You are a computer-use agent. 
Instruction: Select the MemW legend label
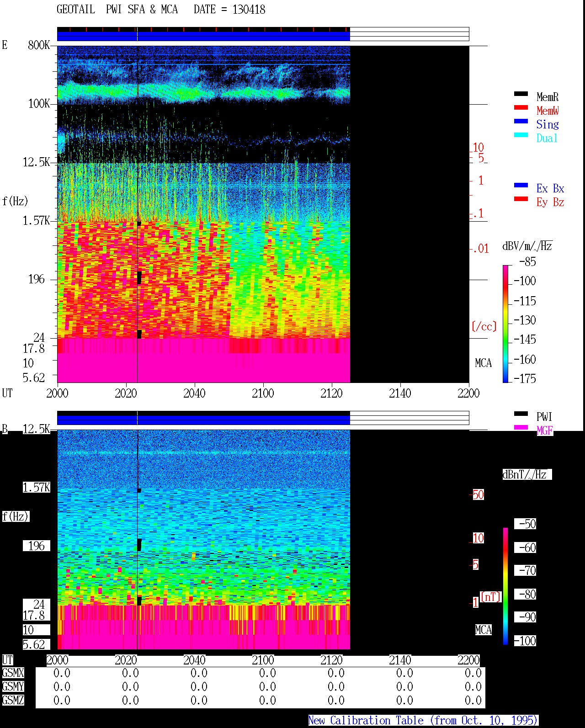pos(548,111)
